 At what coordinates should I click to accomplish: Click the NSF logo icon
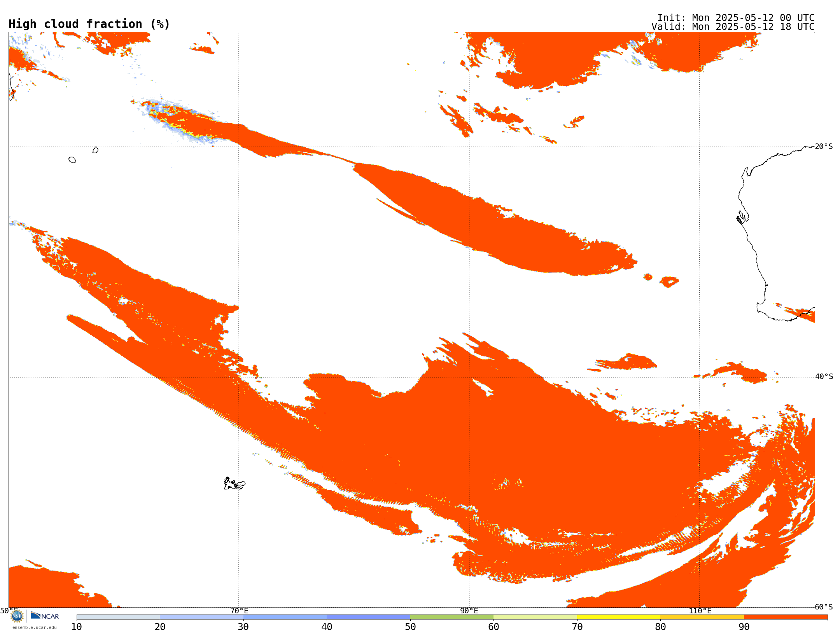point(17,616)
